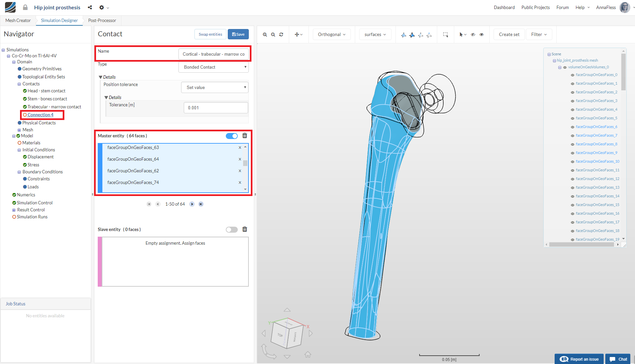Collapse the Boundary Conditions node

tap(19, 172)
